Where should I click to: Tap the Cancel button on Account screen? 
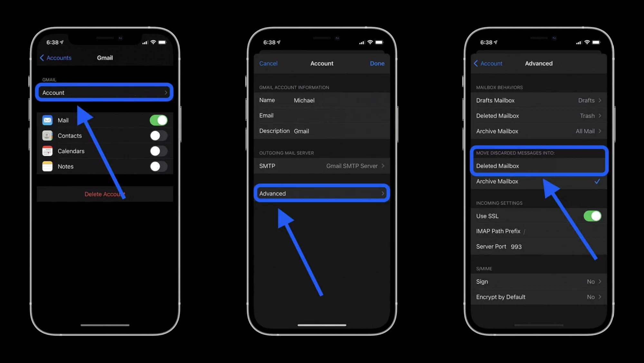click(x=269, y=63)
